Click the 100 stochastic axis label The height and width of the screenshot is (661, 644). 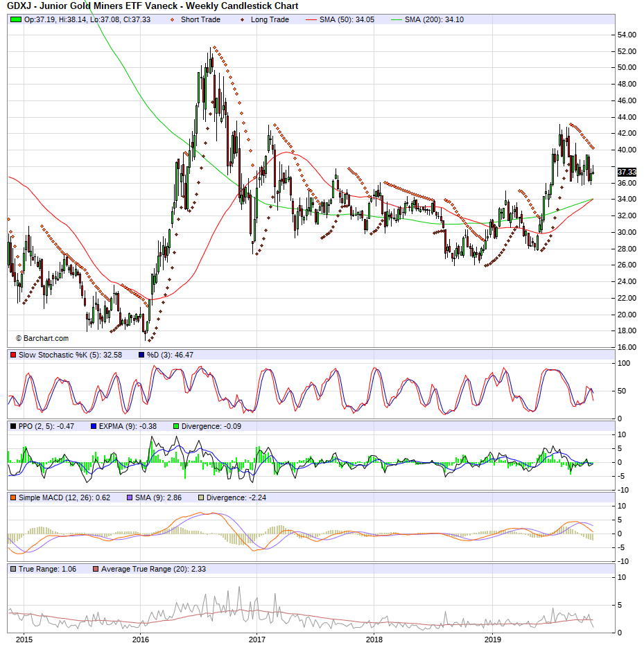pos(624,363)
